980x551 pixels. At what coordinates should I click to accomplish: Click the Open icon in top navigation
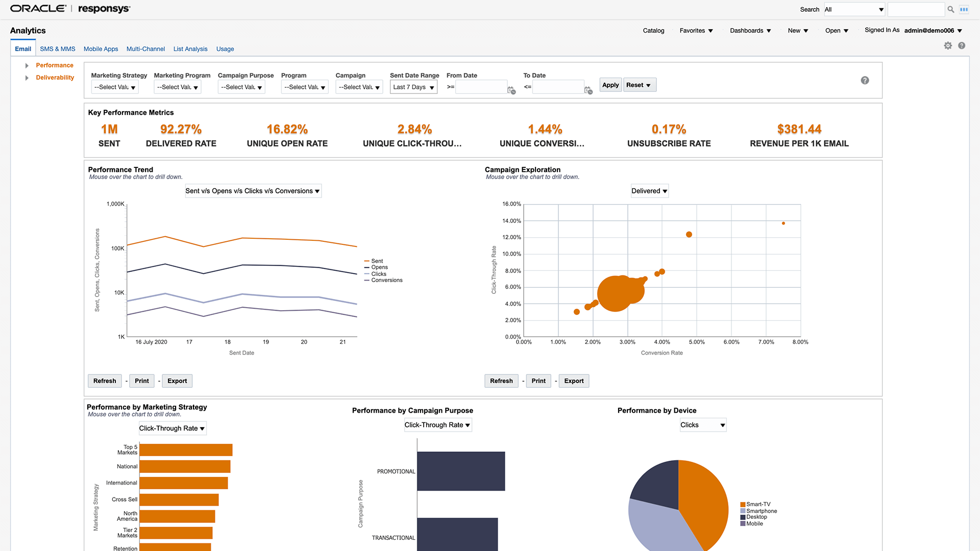pos(836,30)
